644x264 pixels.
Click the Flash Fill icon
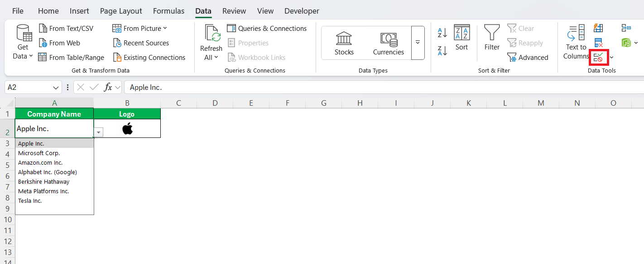tap(598, 28)
